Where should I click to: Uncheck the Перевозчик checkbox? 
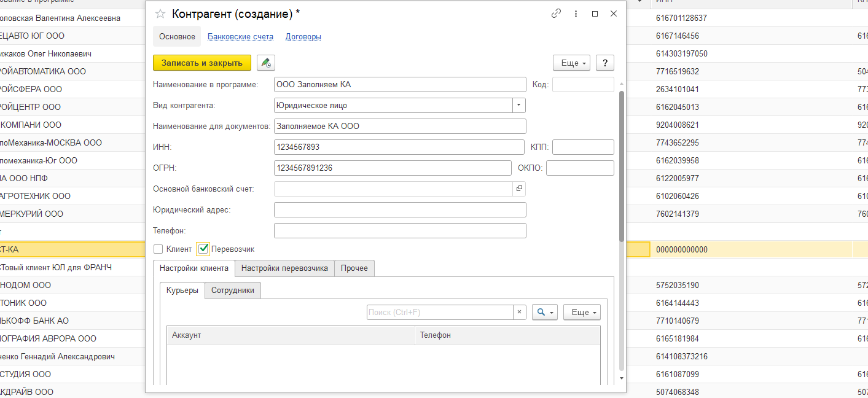[204, 249]
